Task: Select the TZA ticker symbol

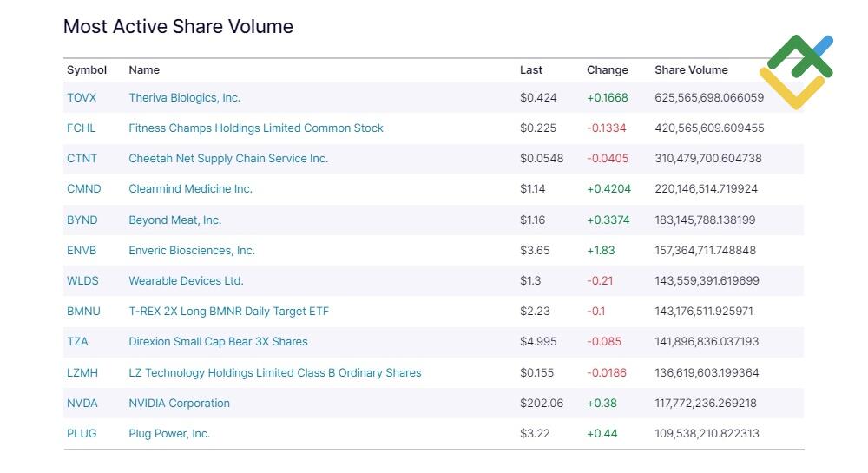Action: pyautogui.click(x=77, y=342)
